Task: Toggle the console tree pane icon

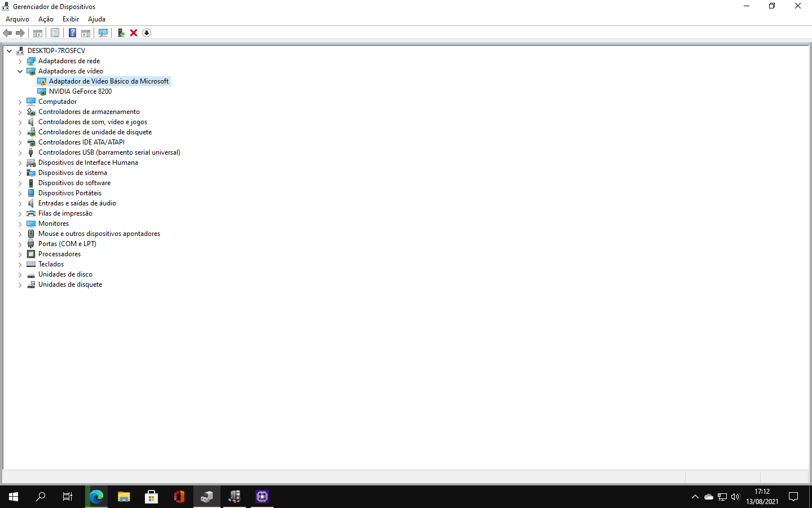Action: point(38,33)
